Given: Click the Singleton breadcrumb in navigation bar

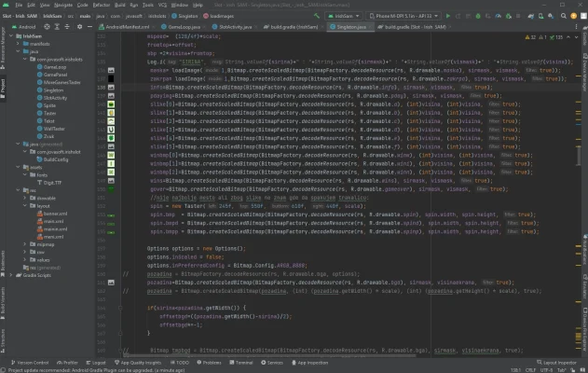Looking at the screenshot, I should pyautogui.click(x=185, y=16).
